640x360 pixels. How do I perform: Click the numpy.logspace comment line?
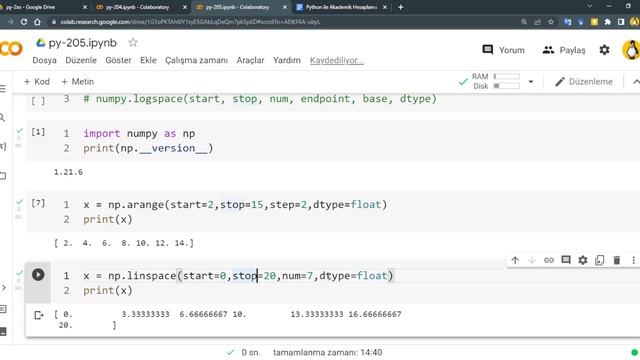pos(260,99)
